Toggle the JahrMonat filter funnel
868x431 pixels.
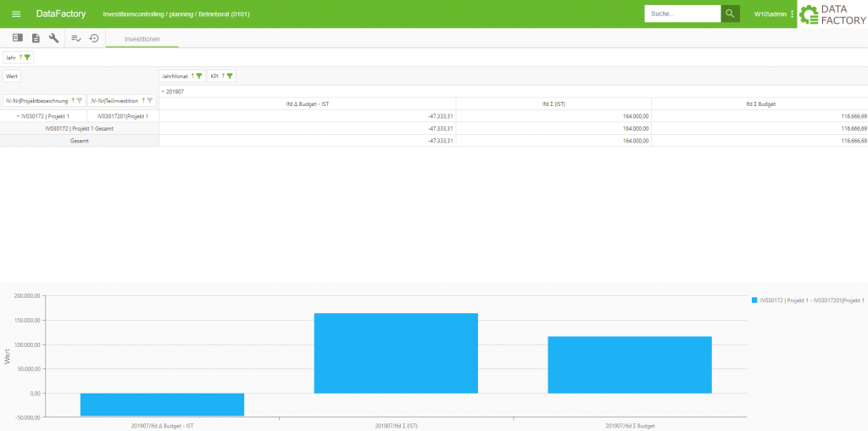click(199, 76)
